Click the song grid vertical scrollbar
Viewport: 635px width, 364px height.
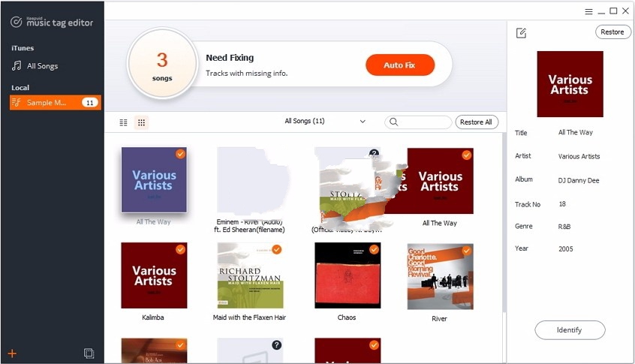(504, 223)
